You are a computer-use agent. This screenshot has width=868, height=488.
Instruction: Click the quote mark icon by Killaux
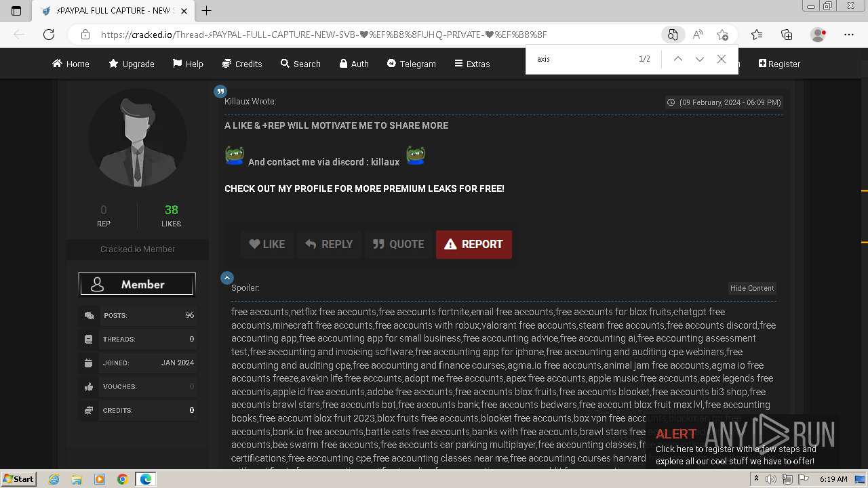click(220, 91)
